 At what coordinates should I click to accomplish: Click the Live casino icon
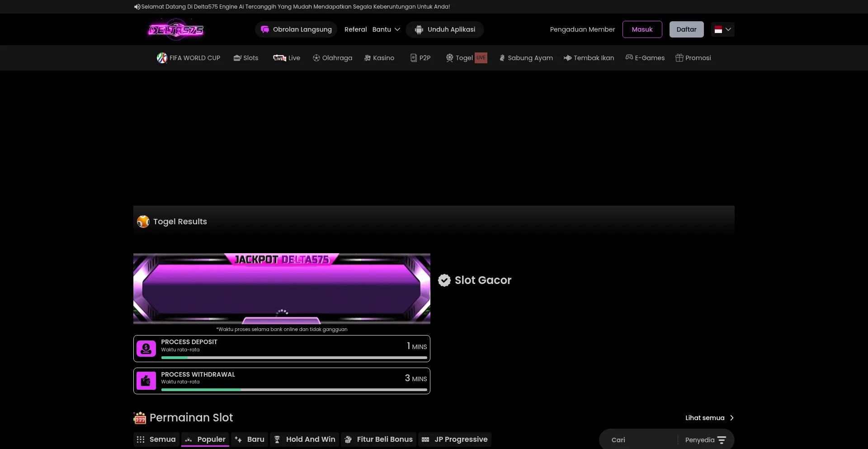click(x=279, y=58)
